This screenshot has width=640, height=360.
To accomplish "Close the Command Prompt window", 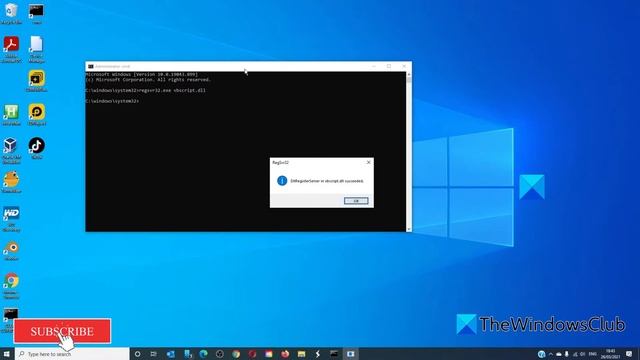I will click(x=404, y=66).
